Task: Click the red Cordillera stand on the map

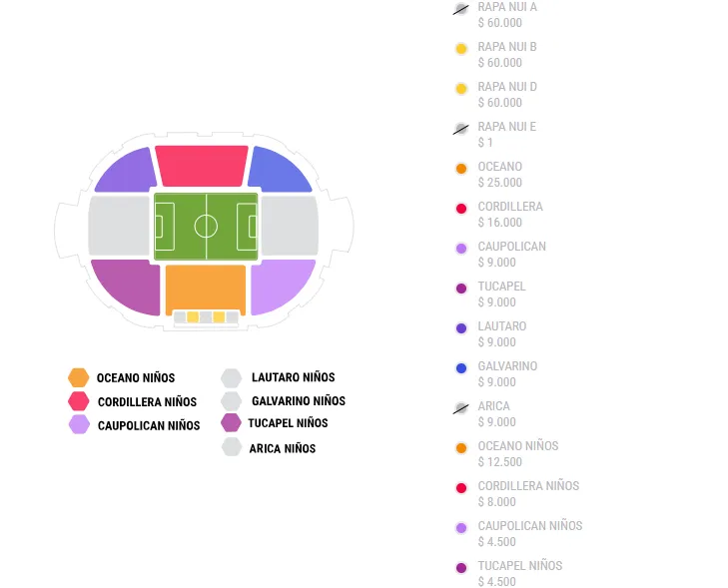Action: coord(202,166)
